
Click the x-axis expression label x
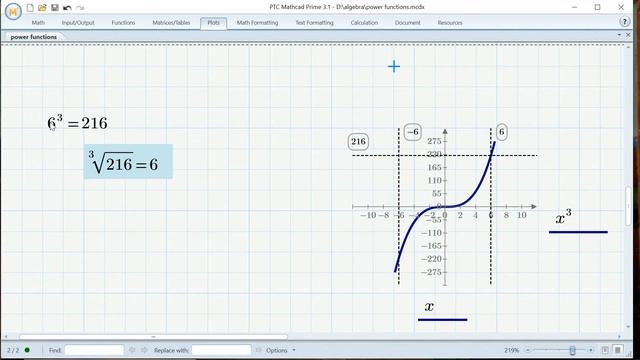(x=429, y=306)
